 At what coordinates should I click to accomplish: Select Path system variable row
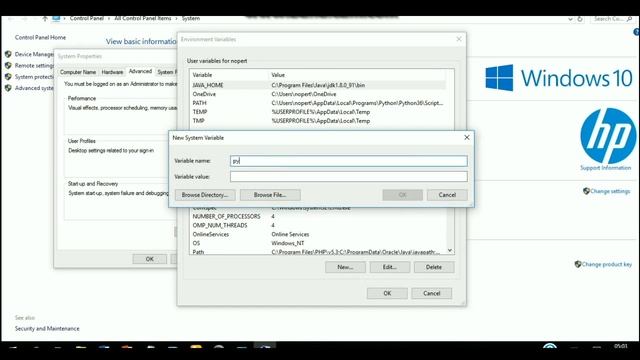pos(318,252)
